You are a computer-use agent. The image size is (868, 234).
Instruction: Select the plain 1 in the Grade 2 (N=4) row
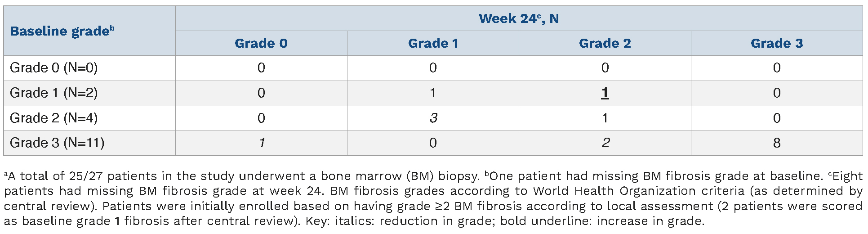[x=605, y=118]
